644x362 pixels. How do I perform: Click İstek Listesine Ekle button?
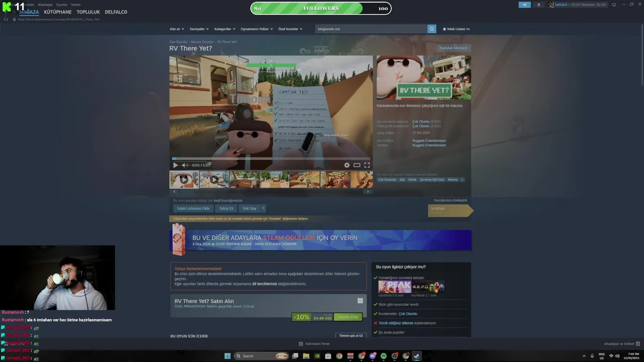(193, 208)
